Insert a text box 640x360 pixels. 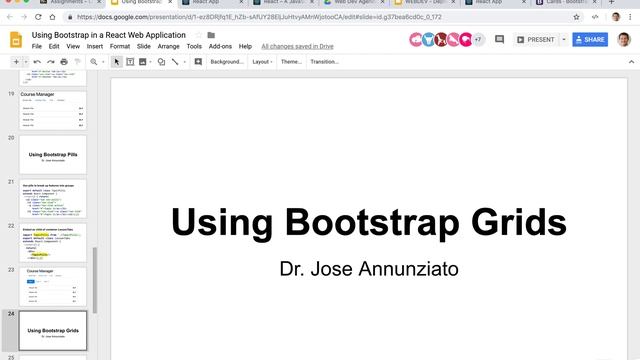point(130,62)
